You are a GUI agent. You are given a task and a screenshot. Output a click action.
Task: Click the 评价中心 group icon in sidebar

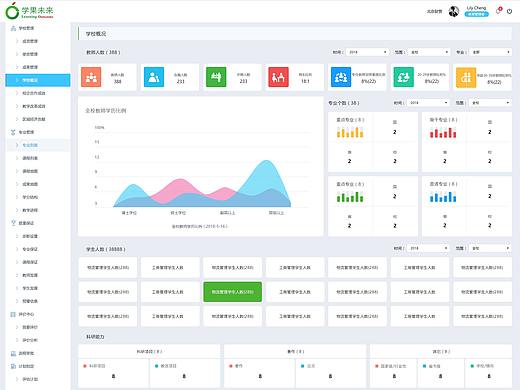pos(13,314)
